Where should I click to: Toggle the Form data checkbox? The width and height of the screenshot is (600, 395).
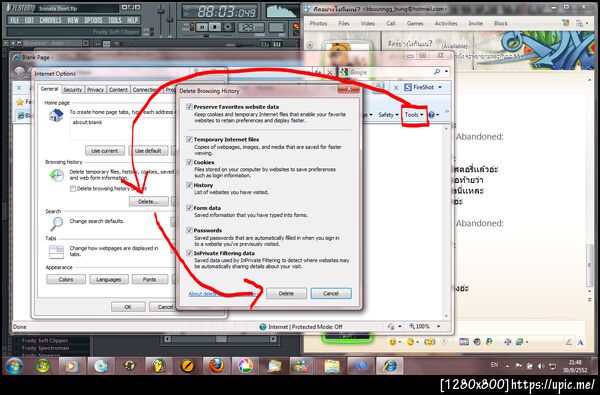(189, 207)
